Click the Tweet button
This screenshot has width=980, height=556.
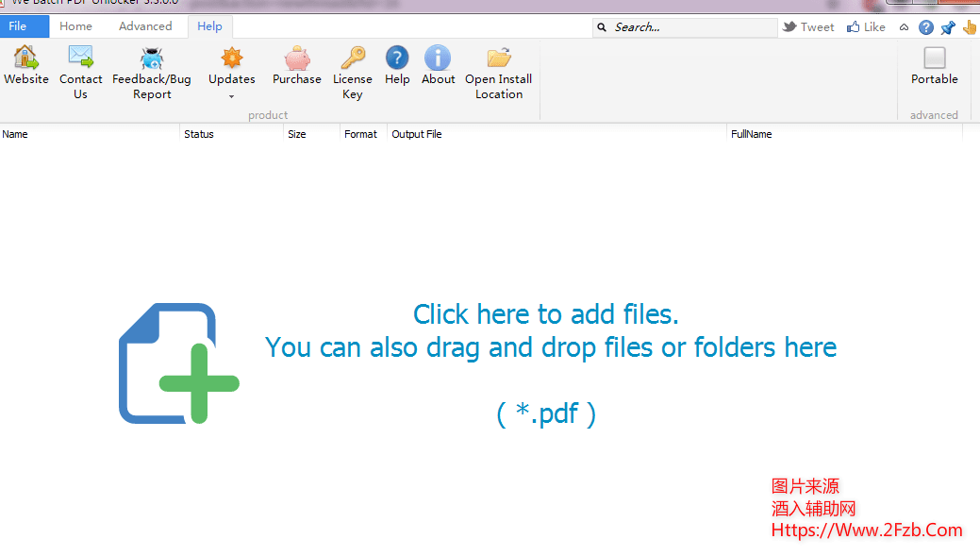(x=808, y=27)
